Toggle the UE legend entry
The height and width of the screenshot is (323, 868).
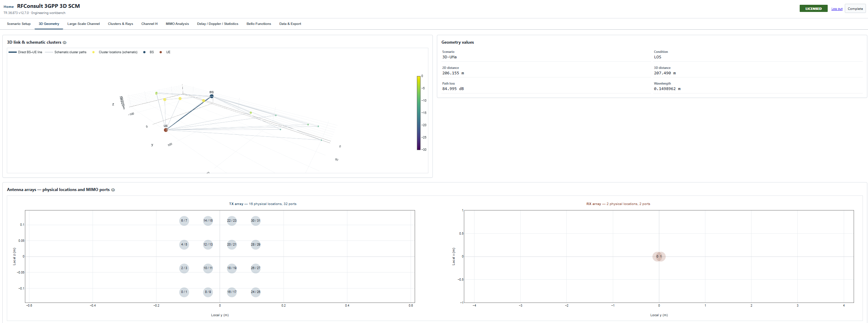[165, 52]
